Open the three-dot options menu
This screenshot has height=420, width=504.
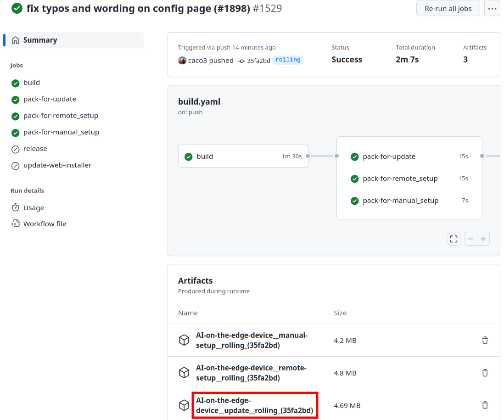pos(492,9)
